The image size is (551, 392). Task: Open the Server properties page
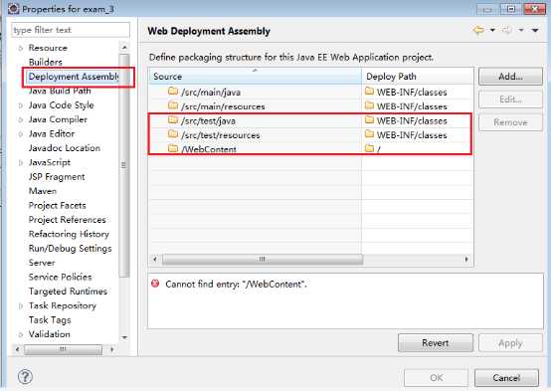42,263
